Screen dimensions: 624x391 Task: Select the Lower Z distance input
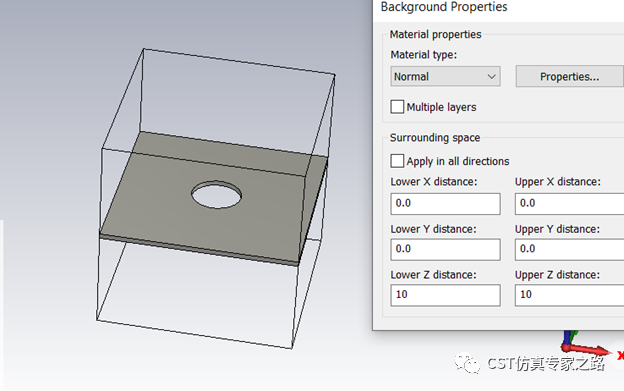445,295
